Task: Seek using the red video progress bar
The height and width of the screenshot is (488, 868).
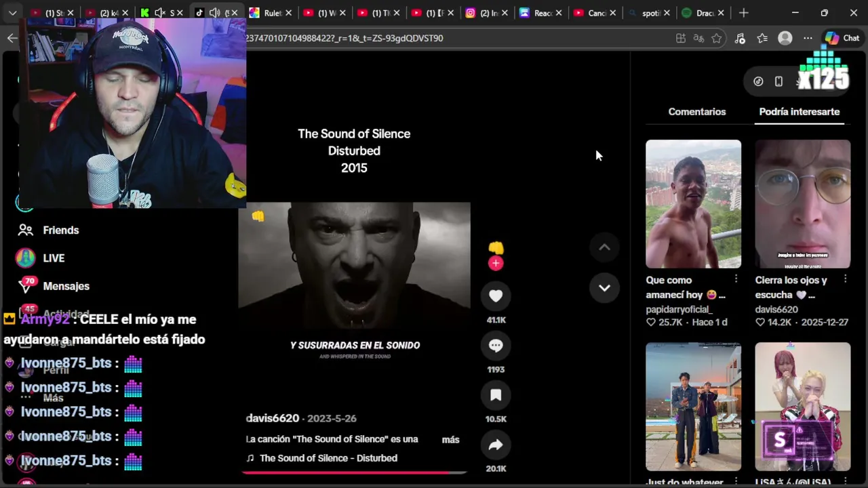Action: [x=354, y=472]
